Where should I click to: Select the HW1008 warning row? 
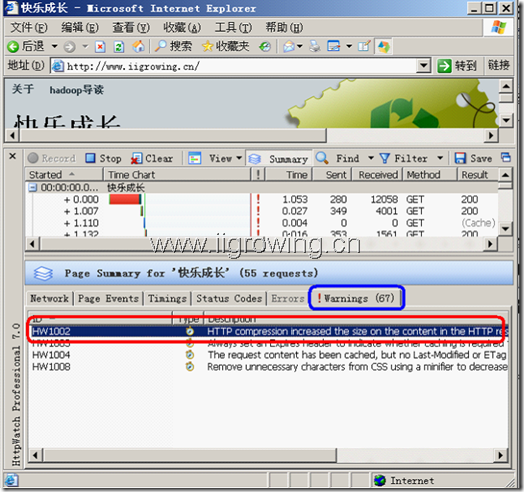(269, 367)
